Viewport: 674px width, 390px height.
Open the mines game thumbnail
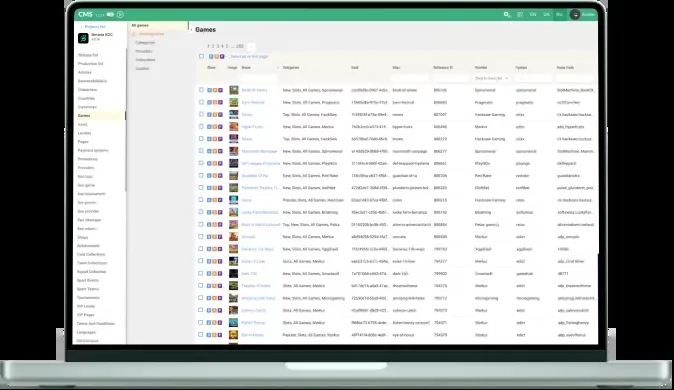[233, 114]
